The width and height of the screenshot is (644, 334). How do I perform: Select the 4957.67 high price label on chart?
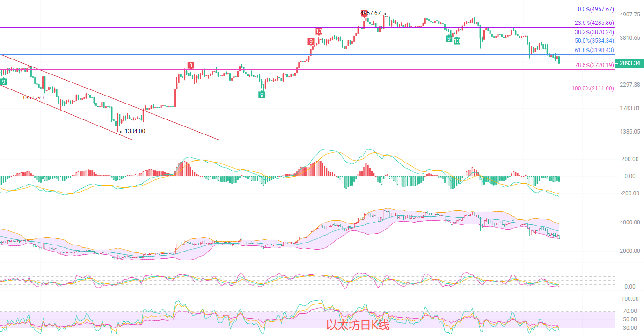[371, 13]
